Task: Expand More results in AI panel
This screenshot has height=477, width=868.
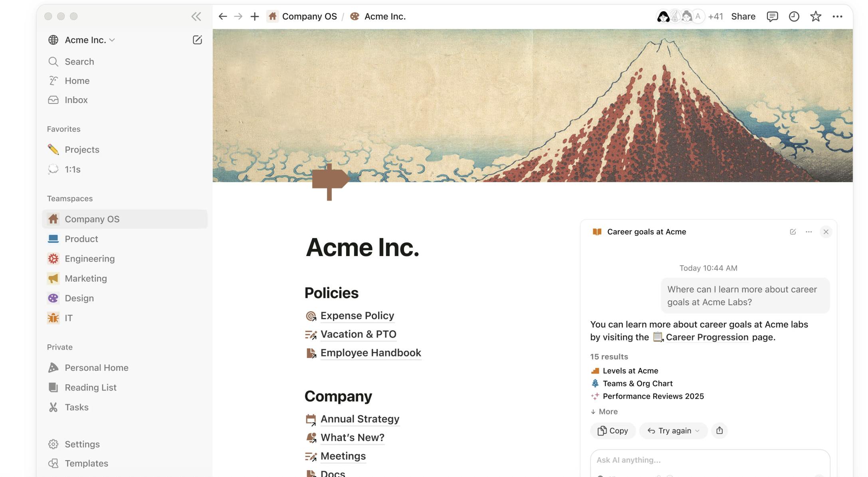Action: pos(604,411)
